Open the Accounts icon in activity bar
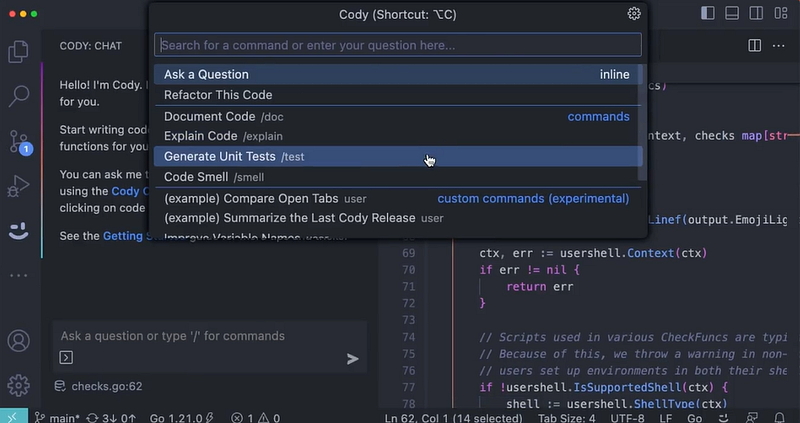 tap(18, 341)
